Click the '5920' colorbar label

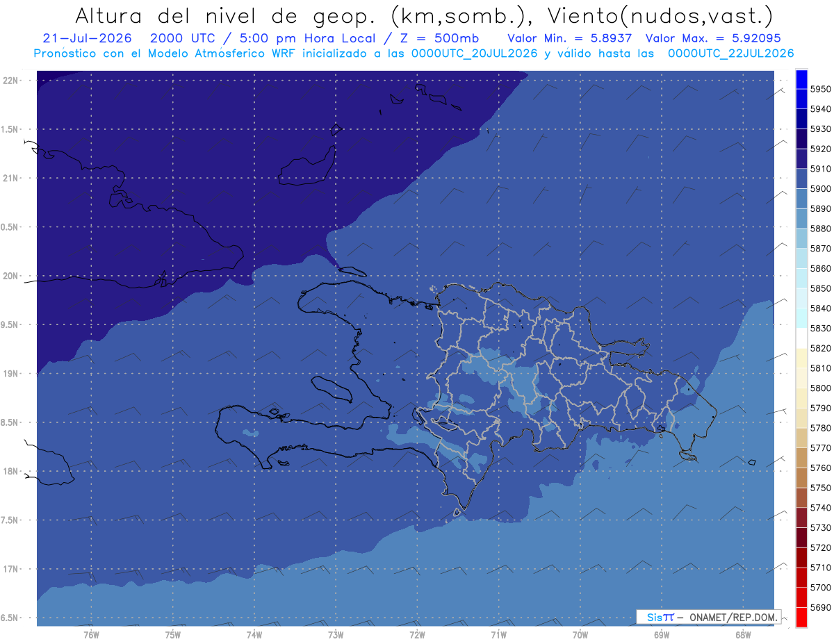820,149
